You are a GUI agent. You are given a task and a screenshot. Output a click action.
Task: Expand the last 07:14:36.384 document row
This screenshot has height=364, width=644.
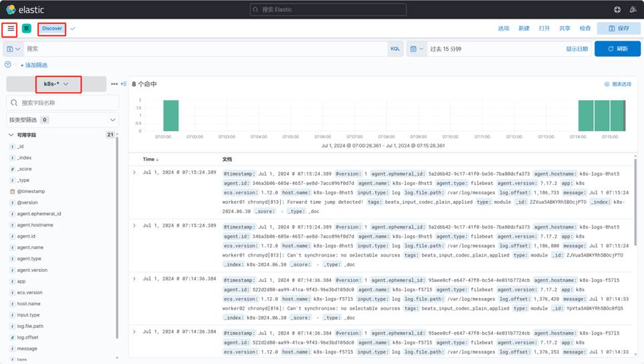[134, 331]
